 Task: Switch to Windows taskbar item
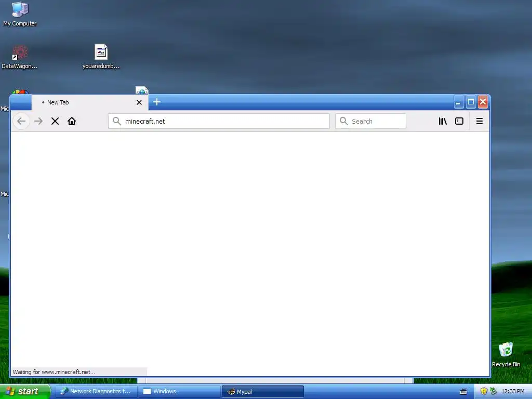180,392
